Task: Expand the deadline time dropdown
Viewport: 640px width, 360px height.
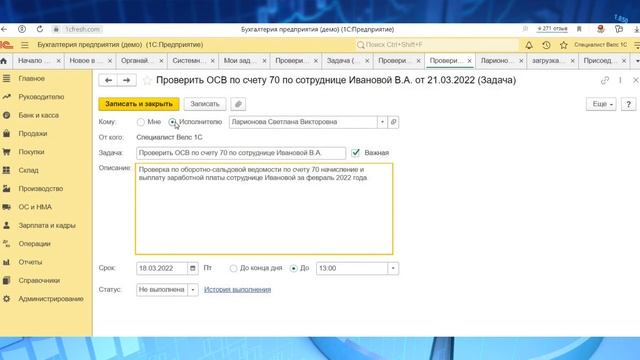Action: point(393,268)
